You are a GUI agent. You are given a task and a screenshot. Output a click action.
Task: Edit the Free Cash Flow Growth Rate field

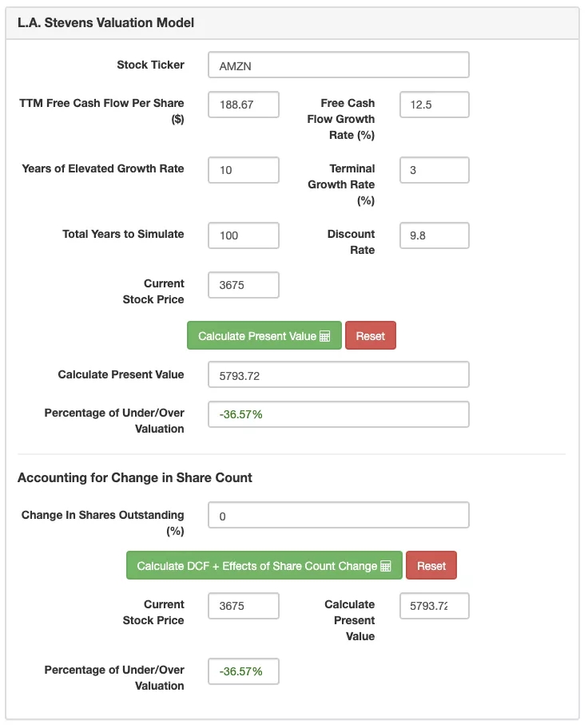pos(434,105)
